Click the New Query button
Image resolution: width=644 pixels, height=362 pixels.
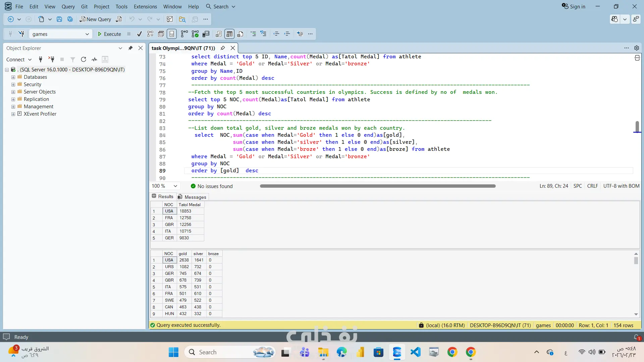tap(95, 19)
